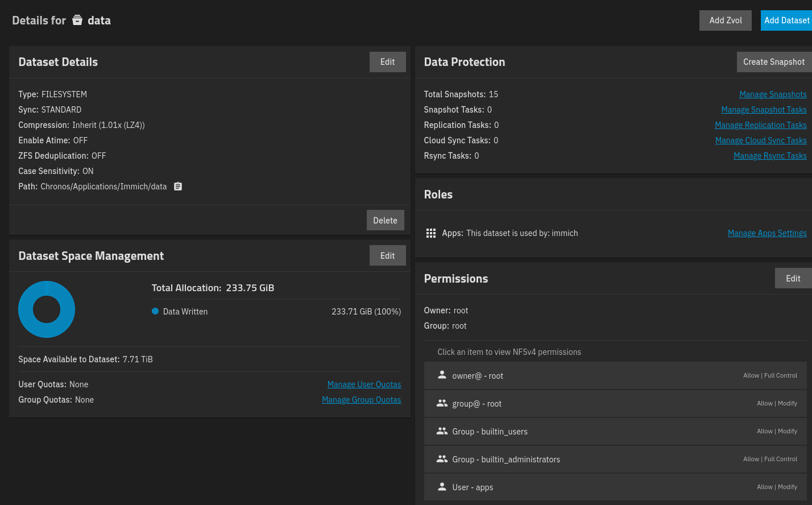Click the builtin_administrators group icon

[x=442, y=459]
